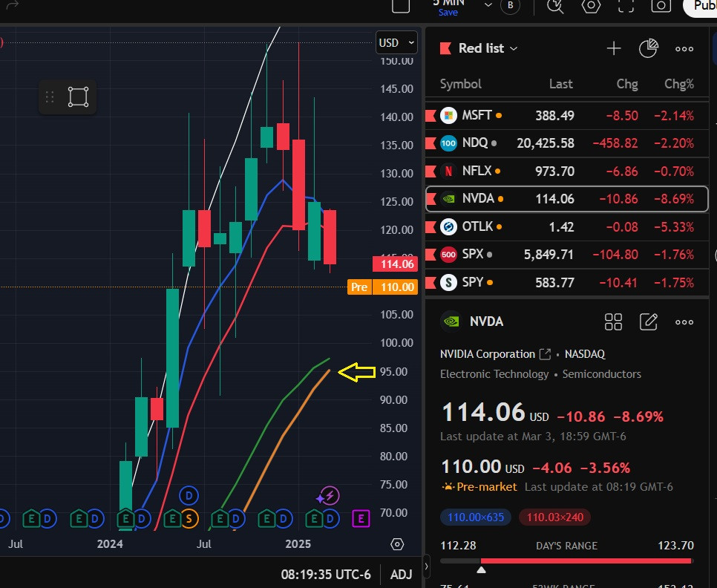Open the layout setup square icon
This screenshot has width=717, height=588.
pos(401,5)
